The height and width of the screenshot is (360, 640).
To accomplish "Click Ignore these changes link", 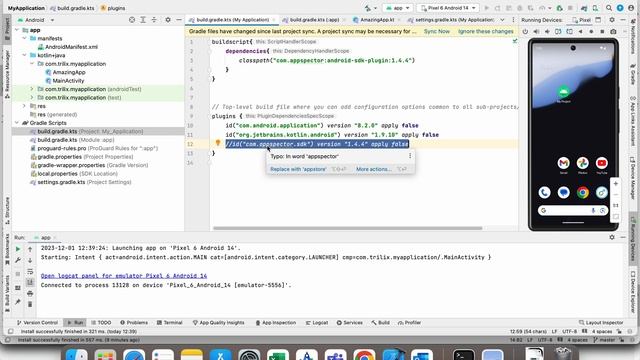I will [485, 31].
